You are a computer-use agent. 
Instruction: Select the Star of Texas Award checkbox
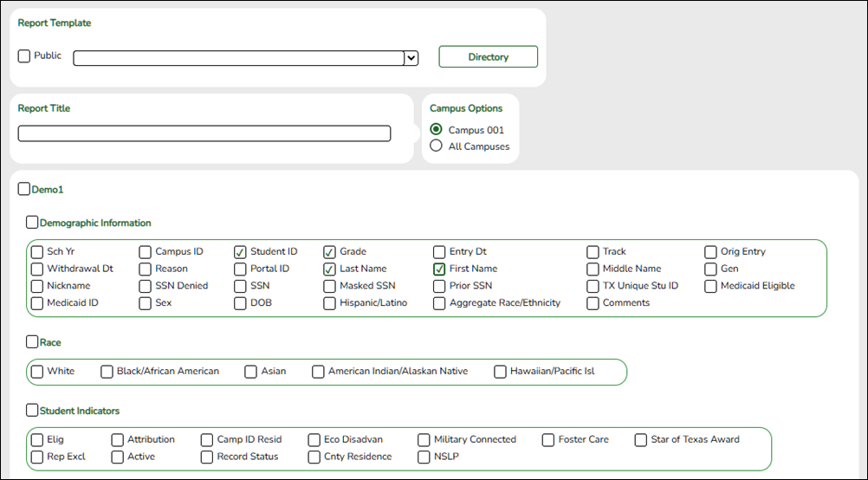pos(640,440)
